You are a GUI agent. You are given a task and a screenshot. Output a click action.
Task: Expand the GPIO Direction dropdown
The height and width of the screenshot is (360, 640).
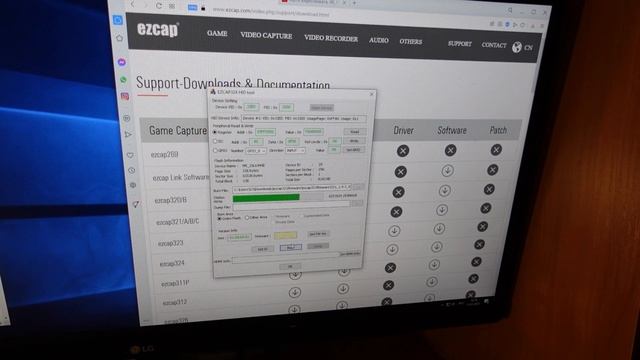coord(296,150)
